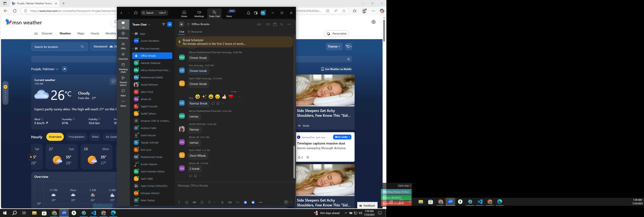Open the Home tab in Zoom
The width and height of the screenshot is (644, 217).
[x=184, y=14]
